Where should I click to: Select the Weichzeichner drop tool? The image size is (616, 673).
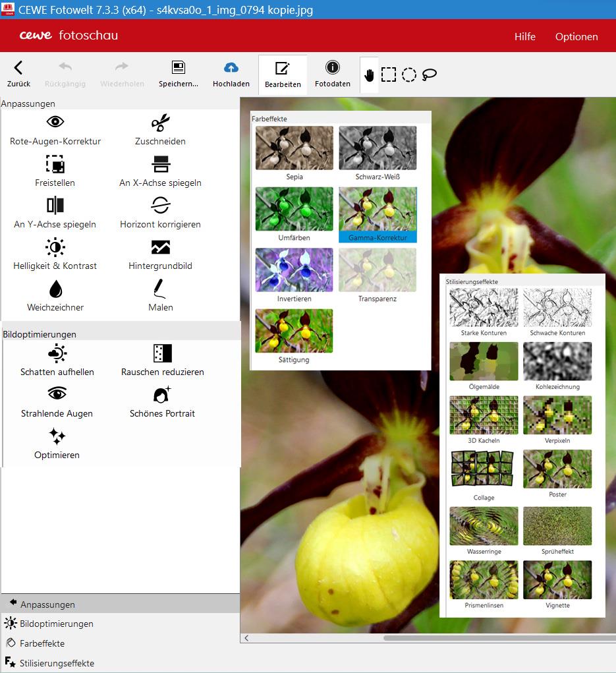point(55,296)
